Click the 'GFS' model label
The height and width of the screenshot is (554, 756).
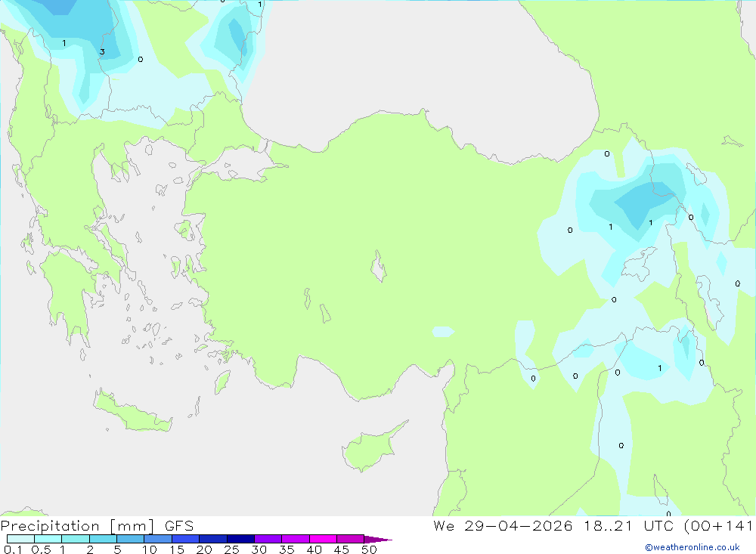[x=179, y=526]
